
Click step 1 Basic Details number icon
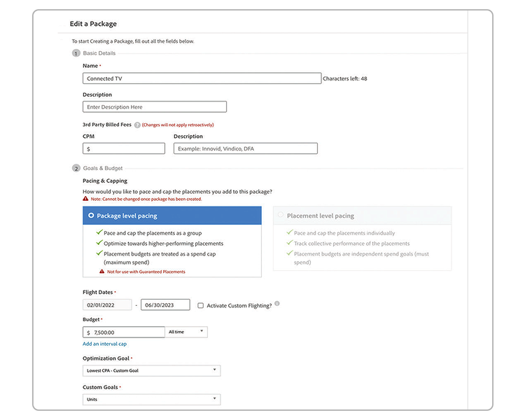pyautogui.click(x=76, y=53)
